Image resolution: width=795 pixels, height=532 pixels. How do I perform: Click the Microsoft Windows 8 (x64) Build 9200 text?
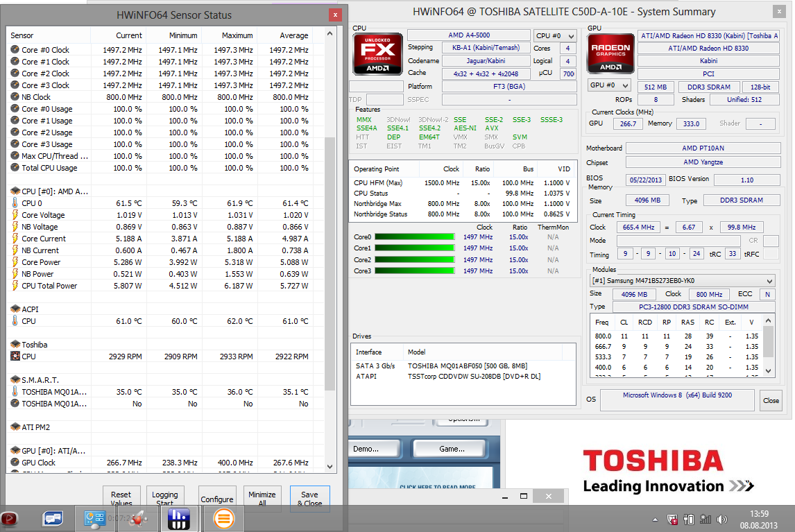click(677, 395)
